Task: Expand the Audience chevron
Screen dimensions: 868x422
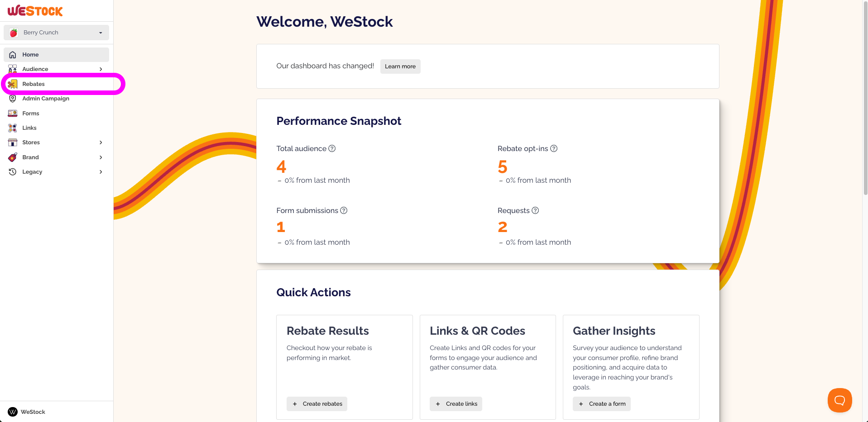Action: pos(101,69)
